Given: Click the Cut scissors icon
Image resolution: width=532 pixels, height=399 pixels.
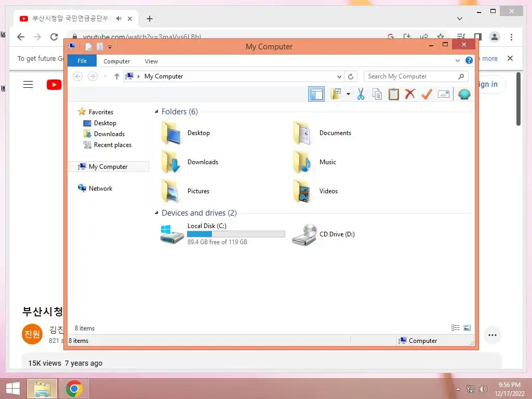Looking at the screenshot, I should pyautogui.click(x=361, y=94).
